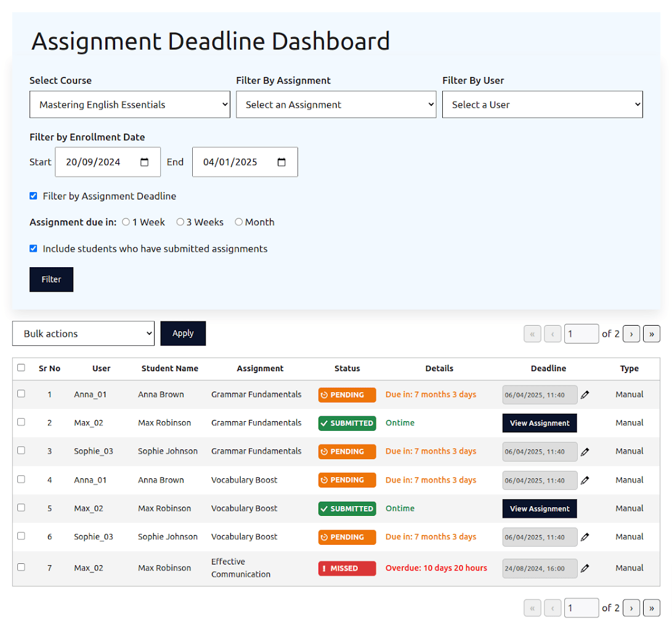Viewport: 672px width, 631px height.
Task: Open the Select Course dropdown
Action: click(x=129, y=105)
